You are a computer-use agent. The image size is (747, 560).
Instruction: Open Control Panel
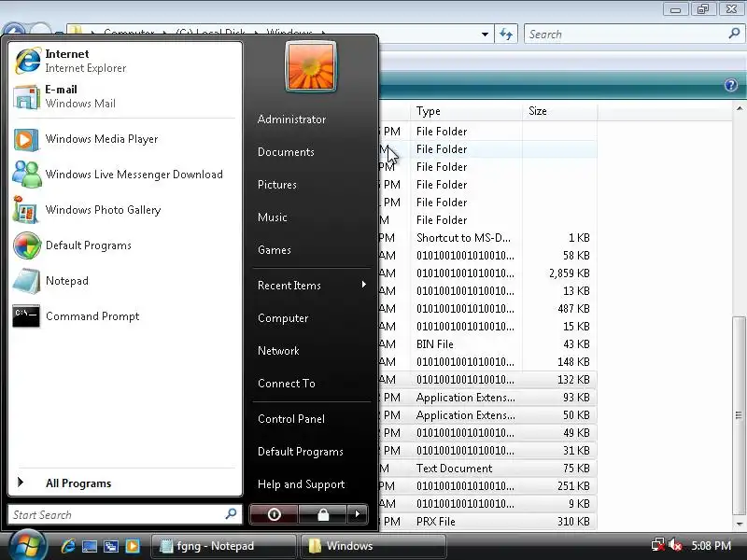click(291, 419)
